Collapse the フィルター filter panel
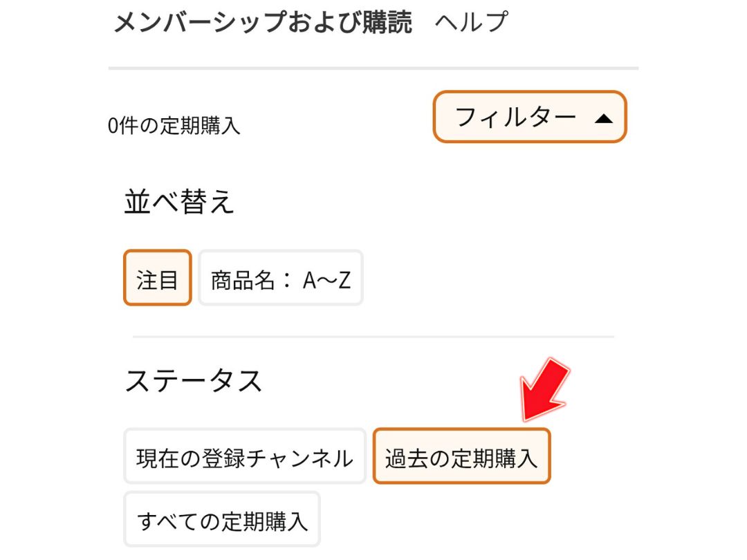The height and width of the screenshot is (560, 747). pyautogui.click(x=530, y=118)
